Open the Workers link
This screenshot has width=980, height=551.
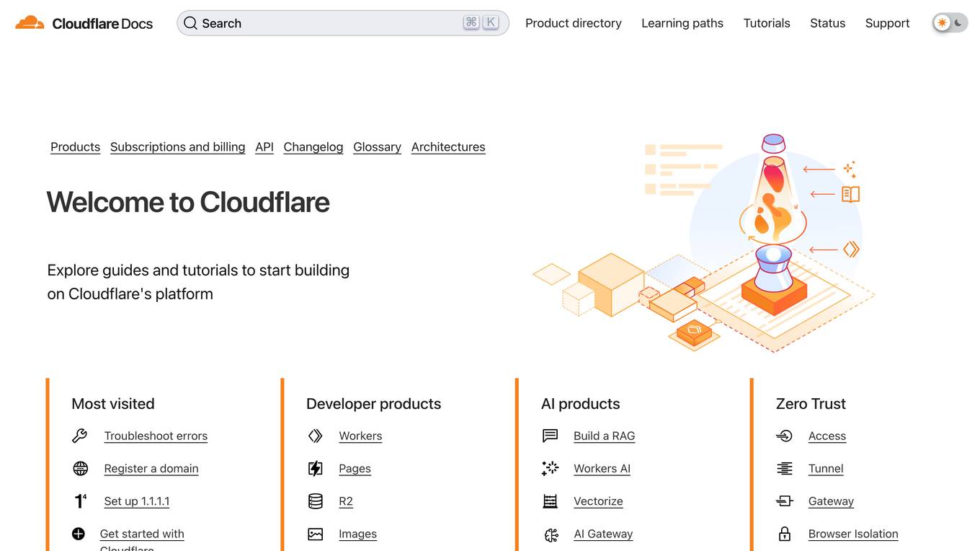pos(360,436)
